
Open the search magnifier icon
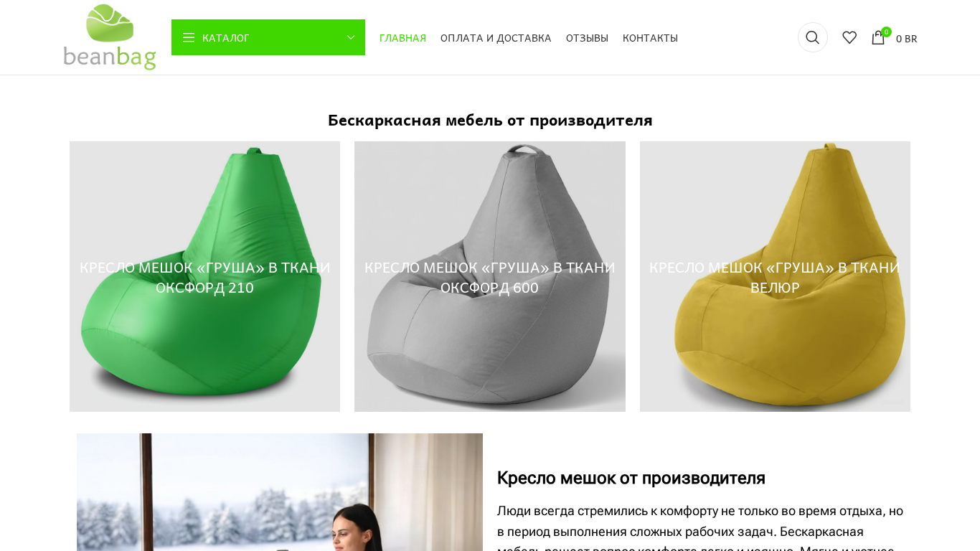click(812, 37)
